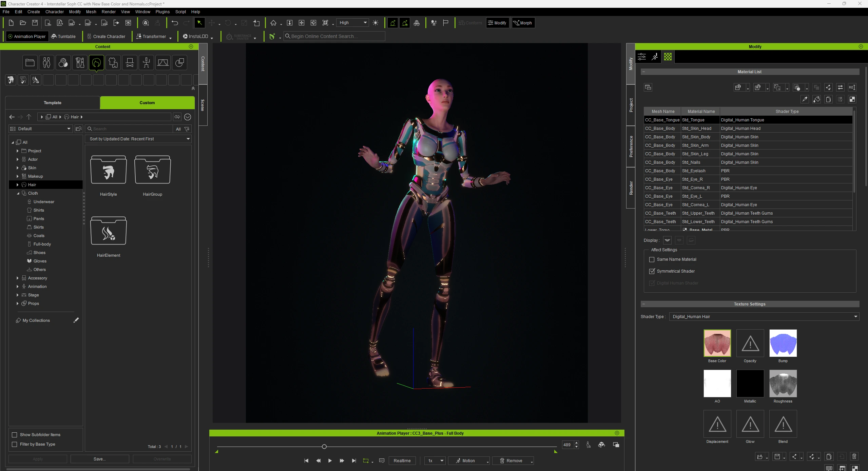Expand the Accessory tree folder

coord(17,278)
